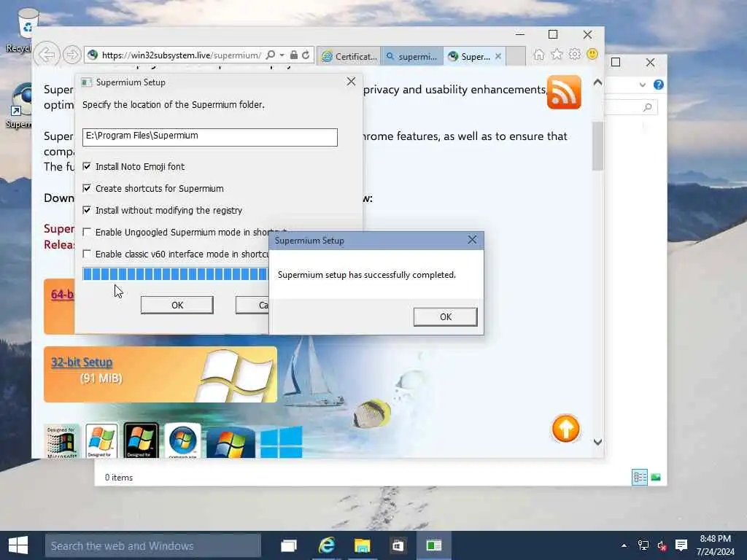This screenshot has height=560, width=747.
Task: Switch to the Certificat... browser tab
Action: 349,56
